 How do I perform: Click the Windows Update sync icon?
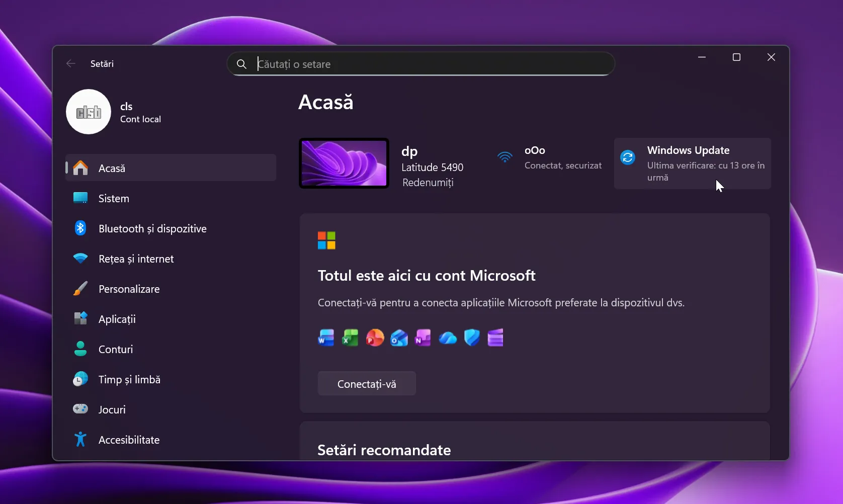(x=628, y=158)
